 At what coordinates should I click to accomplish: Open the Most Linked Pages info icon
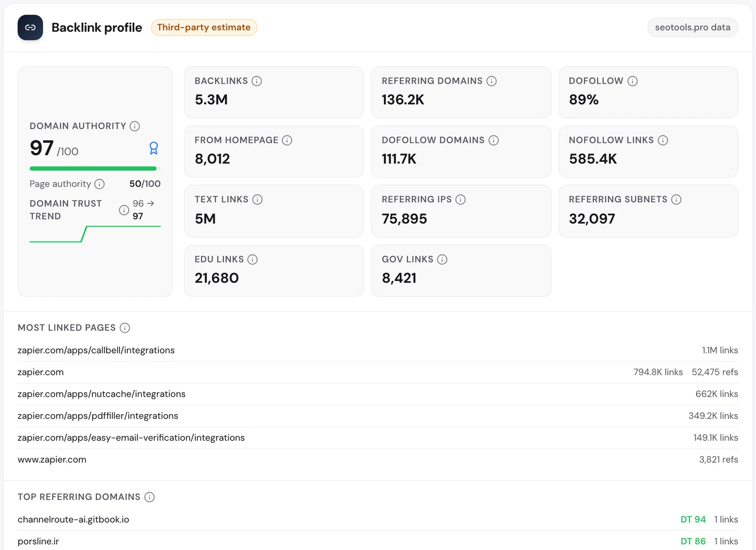124,328
